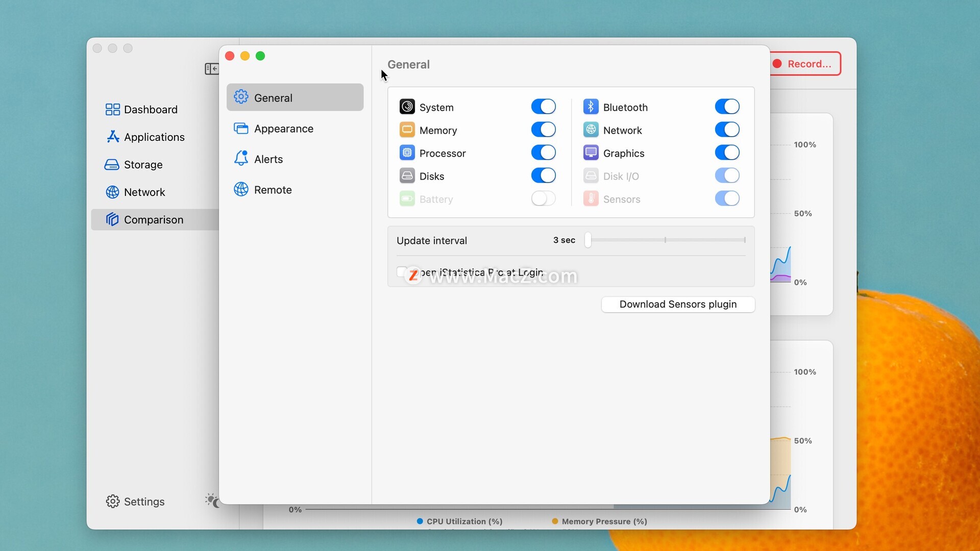Click the Memory Pressure (%) legend entry
Image resolution: width=980 pixels, height=551 pixels.
tap(599, 521)
